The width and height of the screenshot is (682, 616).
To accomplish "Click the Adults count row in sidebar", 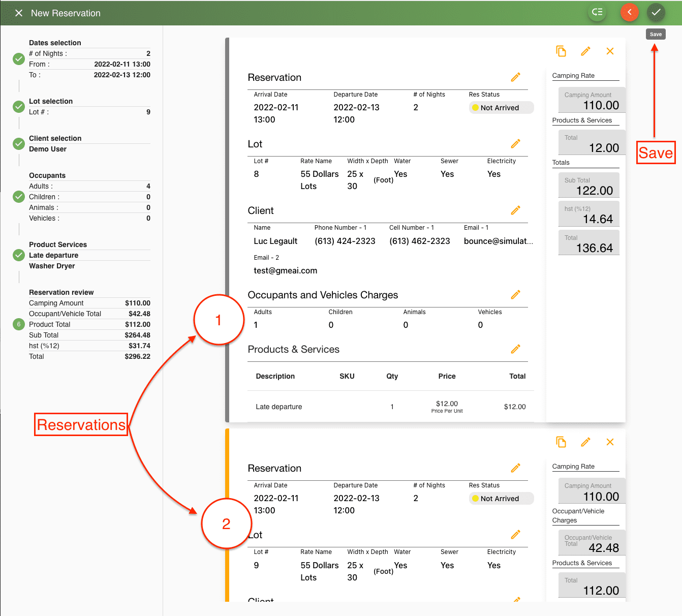I will tap(89, 186).
